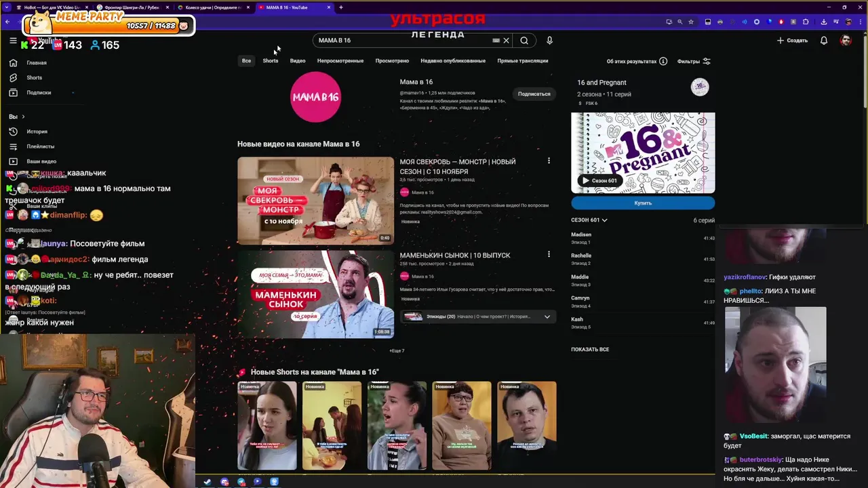Click the search magnifier button
Viewport: 868px width, 488px height.
(x=524, y=41)
